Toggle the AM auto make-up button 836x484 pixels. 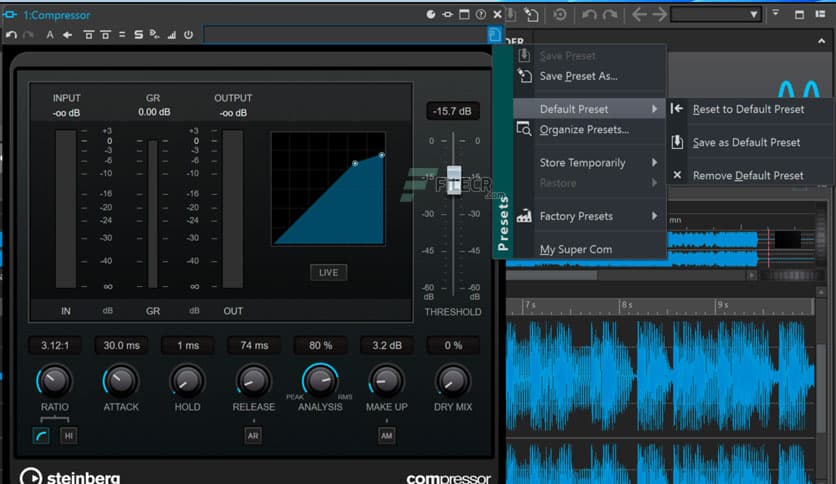(387, 436)
